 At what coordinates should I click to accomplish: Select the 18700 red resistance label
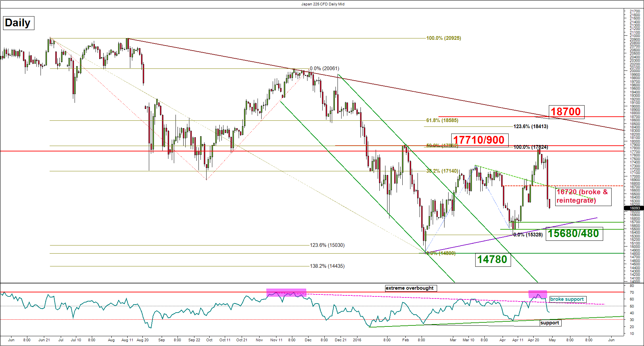(x=566, y=112)
